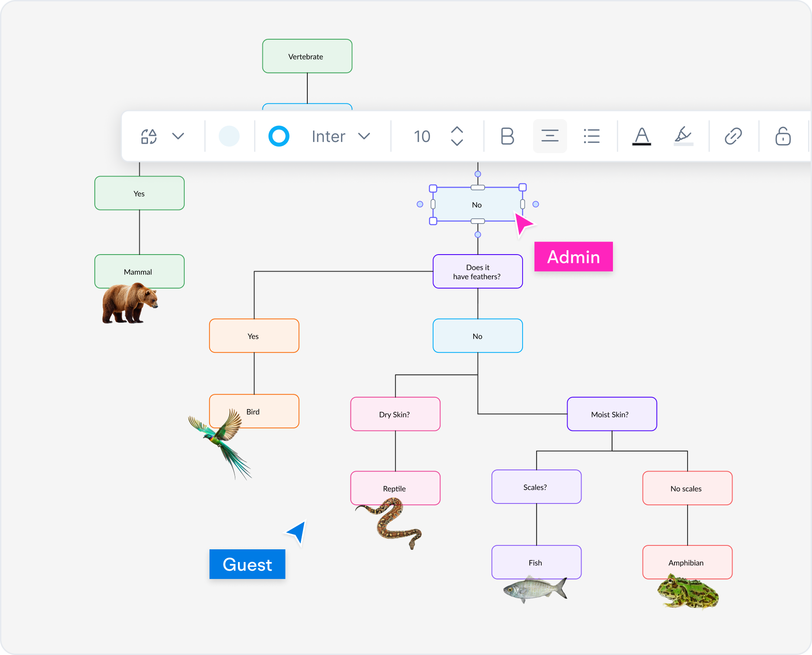The width and height of the screenshot is (812, 655).
Task: Select the Mammal node
Action: pyautogui.click(x=140, y=272)
